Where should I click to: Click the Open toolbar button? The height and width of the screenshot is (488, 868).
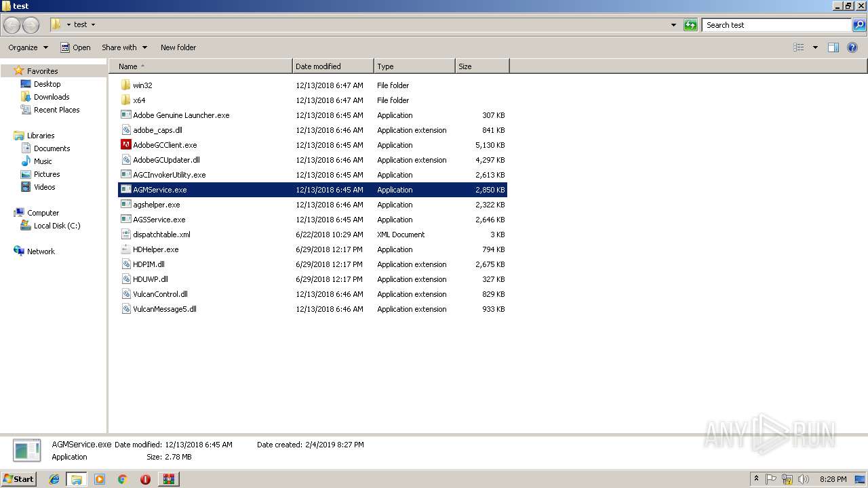click(75, 47)
